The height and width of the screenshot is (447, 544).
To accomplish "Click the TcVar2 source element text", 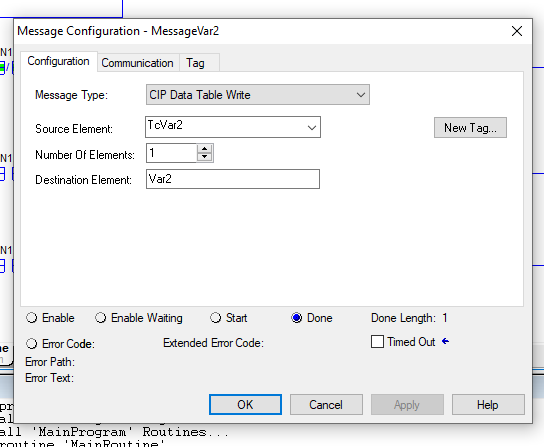I will coord(165,125).
